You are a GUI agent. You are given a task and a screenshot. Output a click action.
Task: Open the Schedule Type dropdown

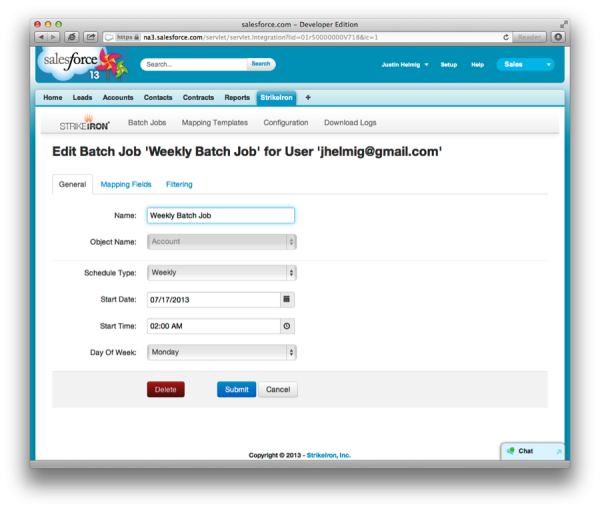222,273
